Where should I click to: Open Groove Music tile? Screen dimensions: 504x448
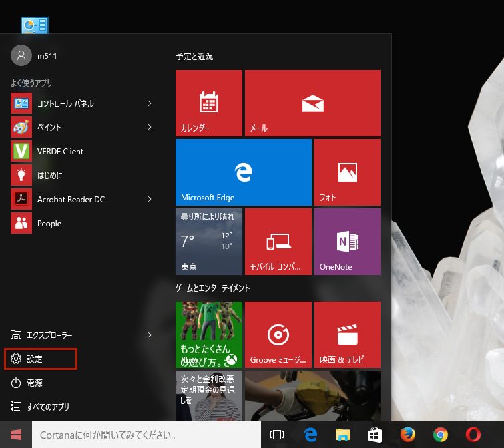point(278,335)
